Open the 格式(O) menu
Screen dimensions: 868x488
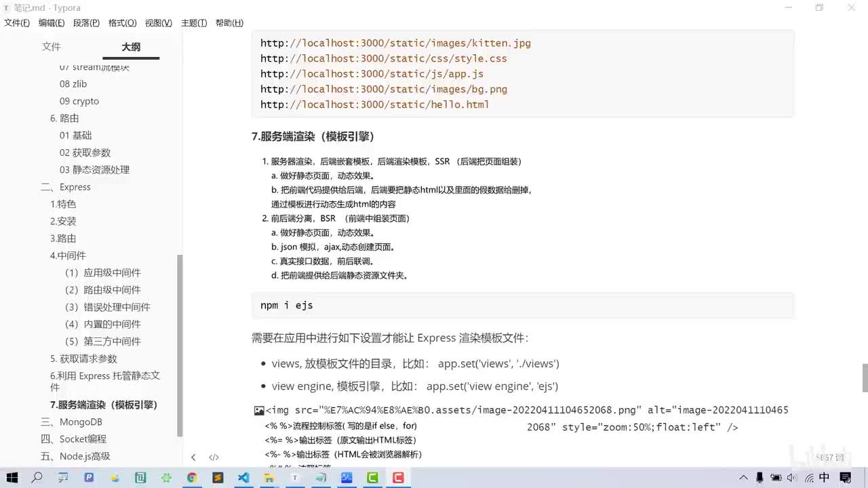click(x=122, y=23)
